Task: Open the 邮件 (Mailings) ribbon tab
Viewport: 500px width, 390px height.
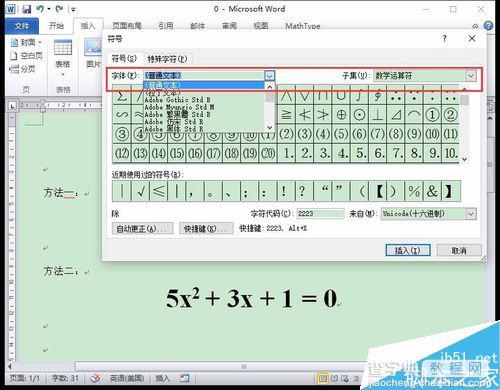Action: (x=197, y=26)
